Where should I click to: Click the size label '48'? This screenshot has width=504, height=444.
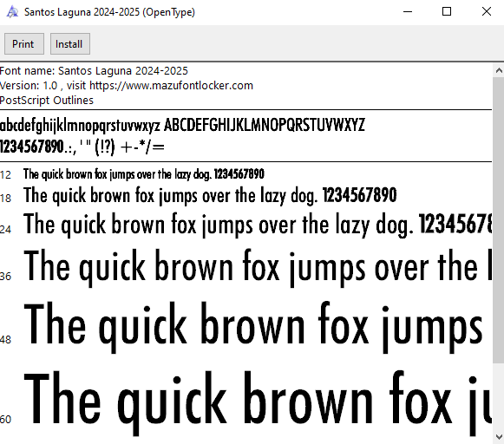5,340
